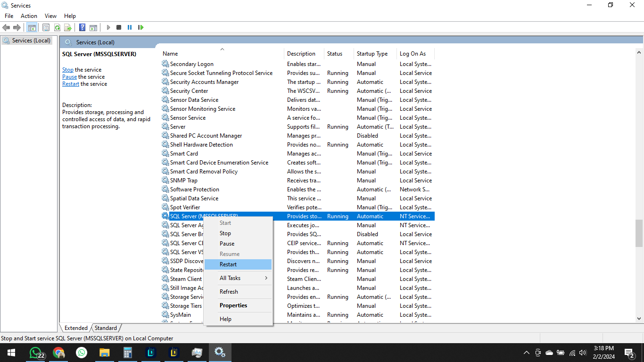
Task: Open the View menu
Action: (x=50, y=16)
